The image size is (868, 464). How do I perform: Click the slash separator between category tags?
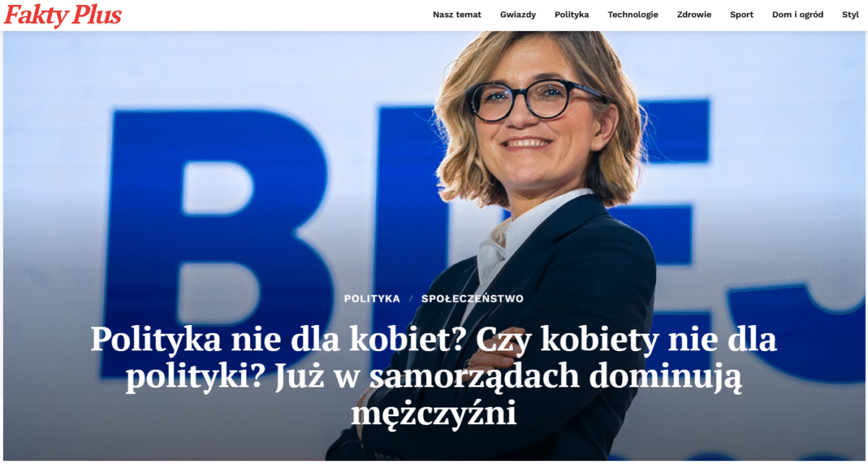pyautogui.click(x=410, y=298)
